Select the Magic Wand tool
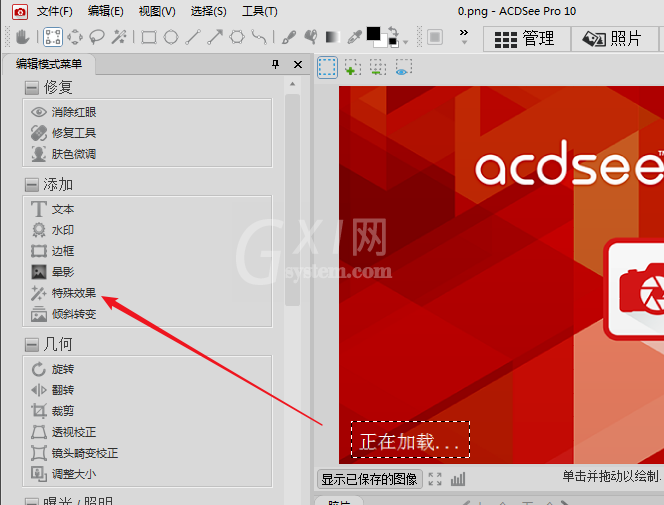Image resolution: width=664 pixels, height=505 pixels. (x=119, y=37)
